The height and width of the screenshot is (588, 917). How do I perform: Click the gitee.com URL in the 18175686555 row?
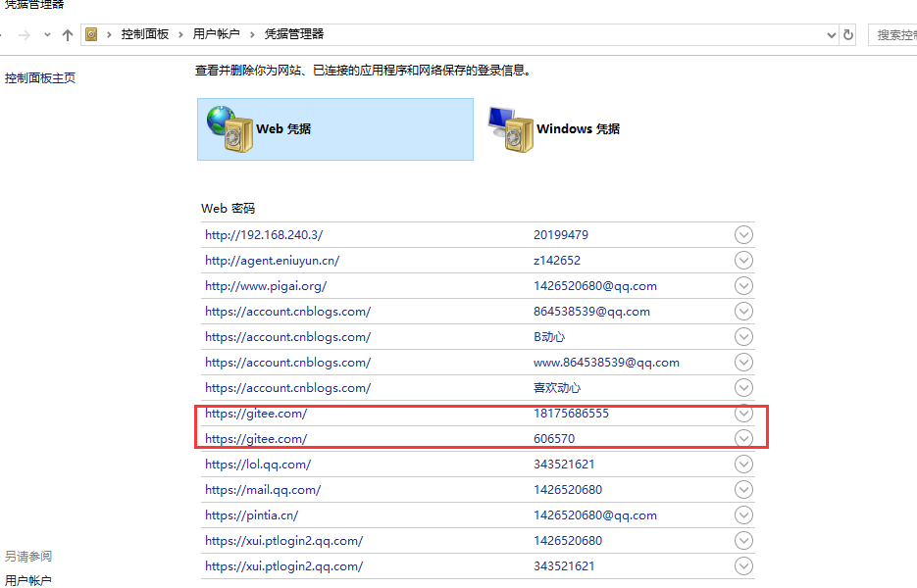pos(256,414)
